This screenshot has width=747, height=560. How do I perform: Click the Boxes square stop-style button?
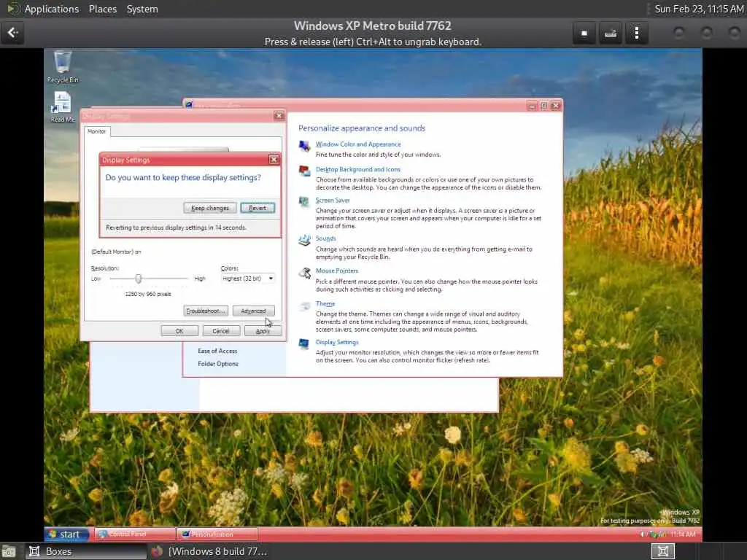584,33
